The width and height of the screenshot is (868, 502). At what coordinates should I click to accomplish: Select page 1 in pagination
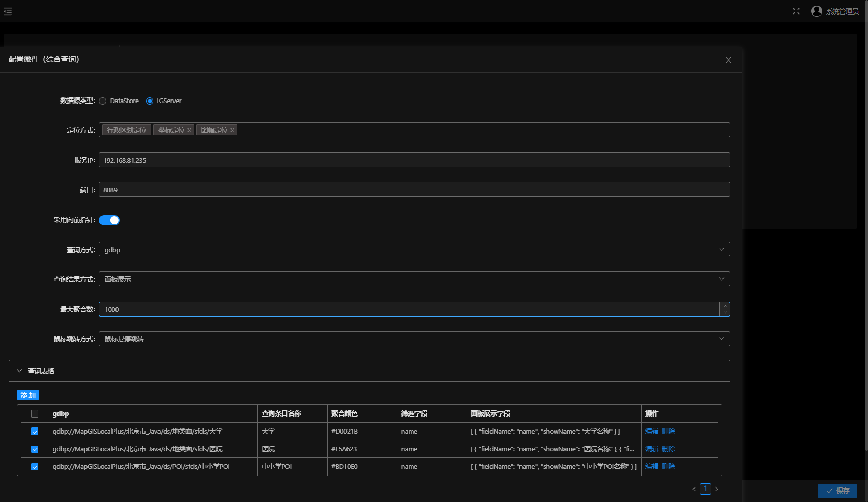pos(705,489)
